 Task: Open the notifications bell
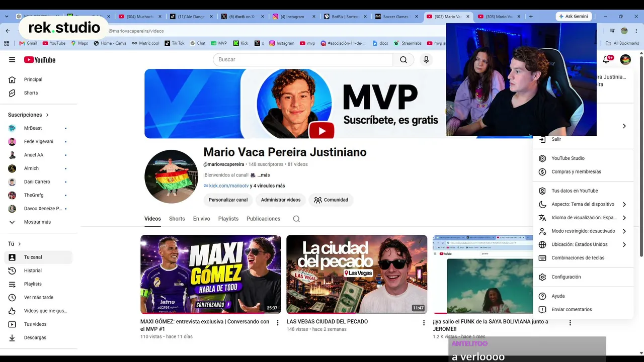[x=607, y=60]
